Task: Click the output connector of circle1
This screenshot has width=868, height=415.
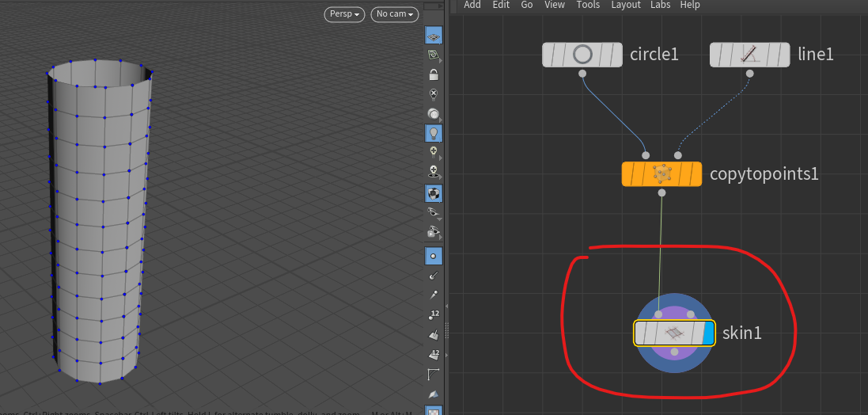Action: [582, 74]
